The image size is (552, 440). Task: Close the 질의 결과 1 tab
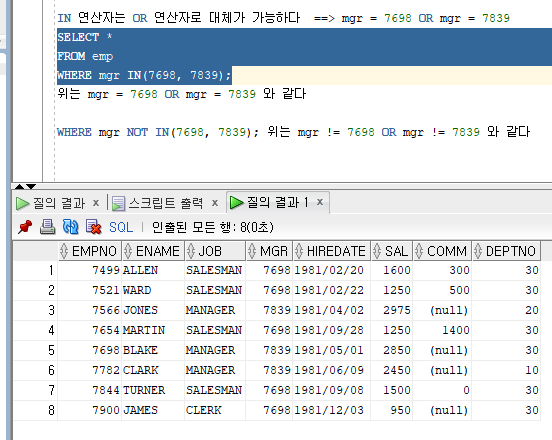(x=320, y=202)
